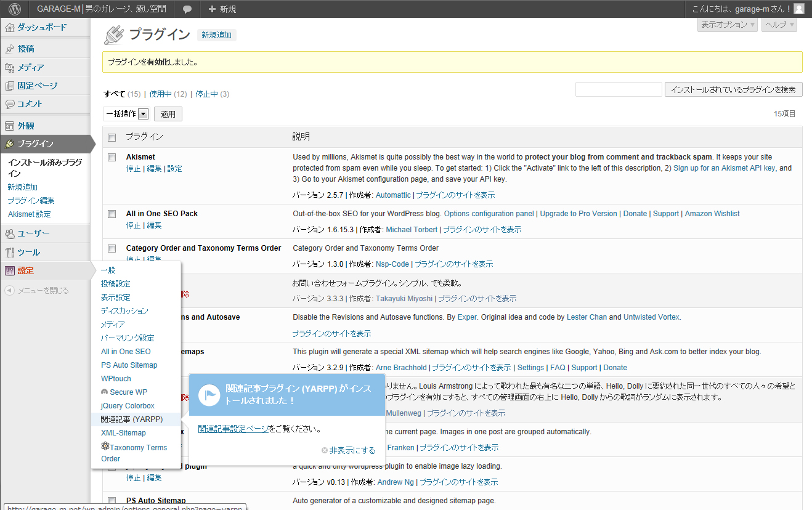812x510 pixels.
Task: Filter plugins by Active (使用中)
Action: coord(160,94)
